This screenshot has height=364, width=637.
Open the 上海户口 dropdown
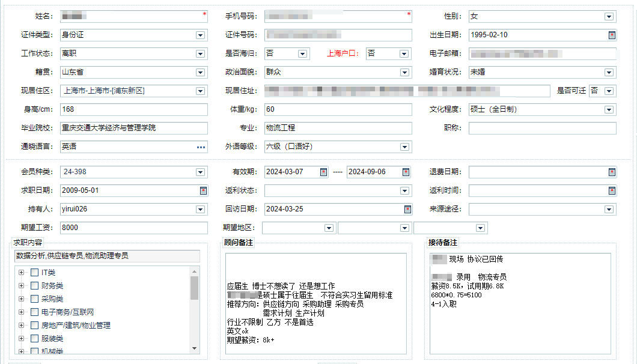click(x=404, y=54)
